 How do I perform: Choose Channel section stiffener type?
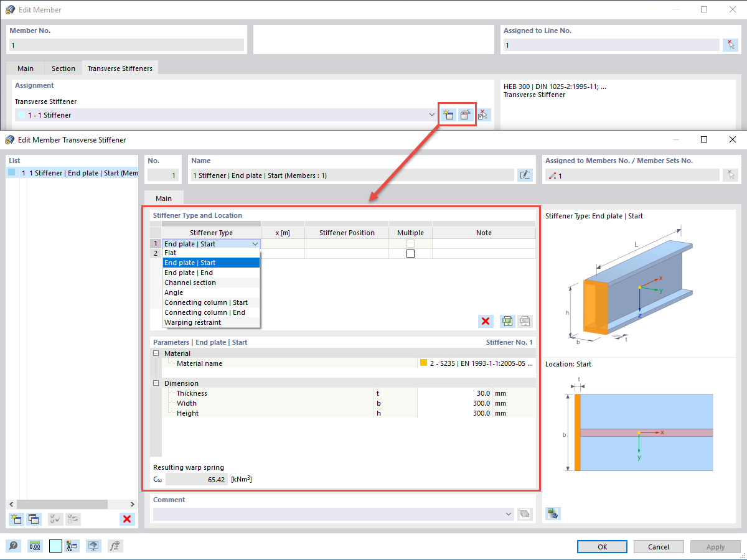pos(211,282)
